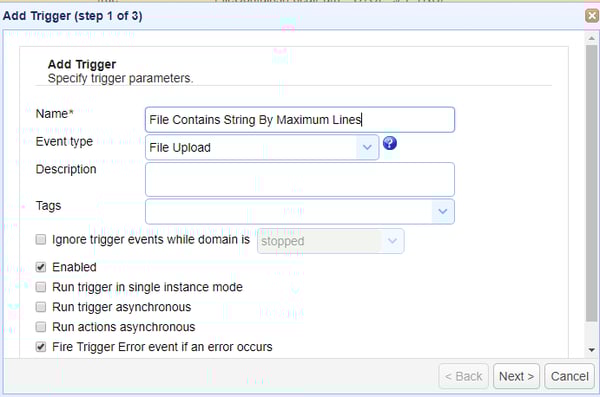Click the Name text field
Image resolution: width=600 pixels, height=397 pixels.
tap(300, 120)
